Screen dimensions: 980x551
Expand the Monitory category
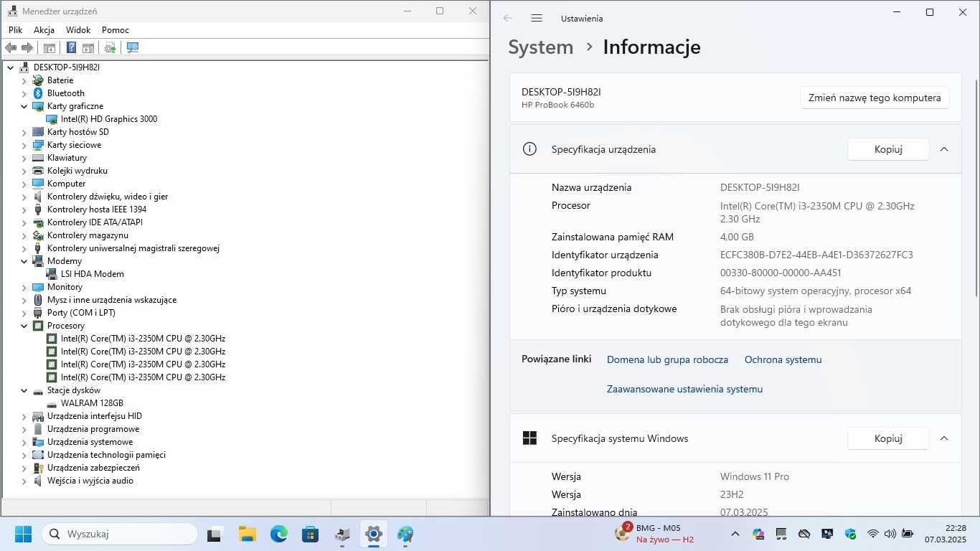[24, 287]
